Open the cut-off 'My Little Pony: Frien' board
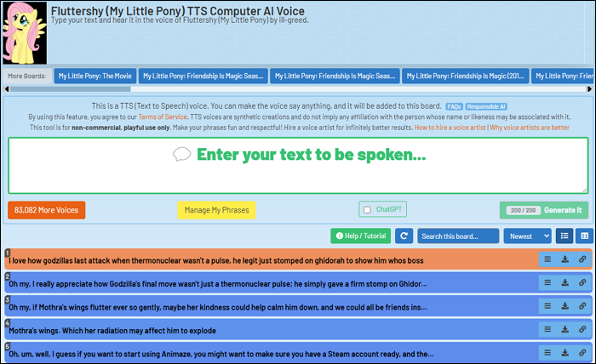The height and width of the screenshot is (364, 596). point(563,76)
